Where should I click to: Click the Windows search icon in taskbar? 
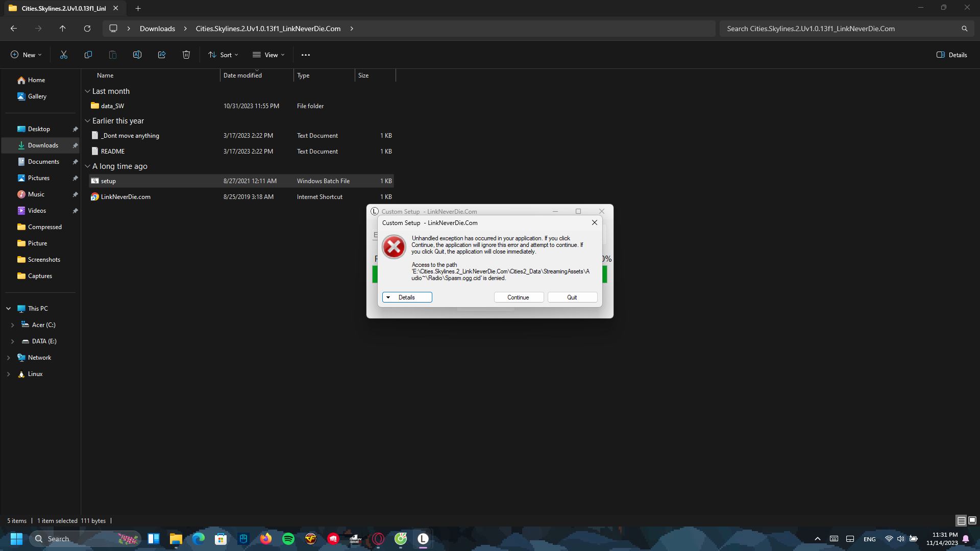[x=38, y=538]
